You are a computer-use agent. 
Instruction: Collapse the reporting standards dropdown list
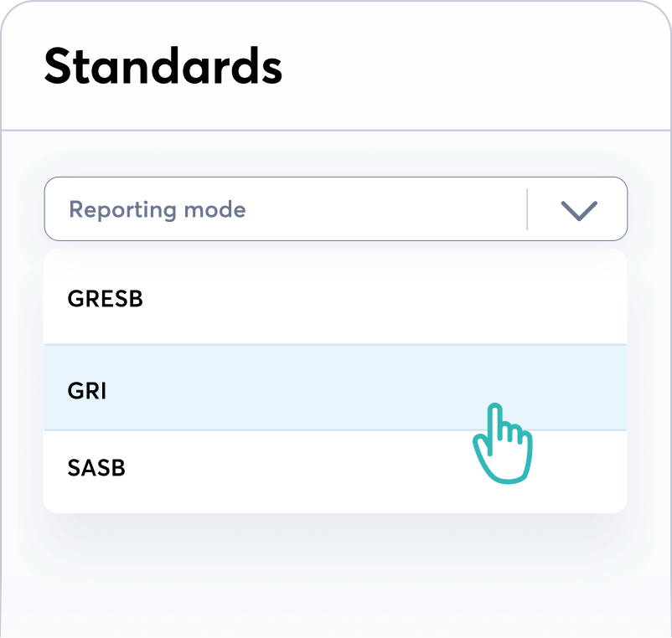578,210
